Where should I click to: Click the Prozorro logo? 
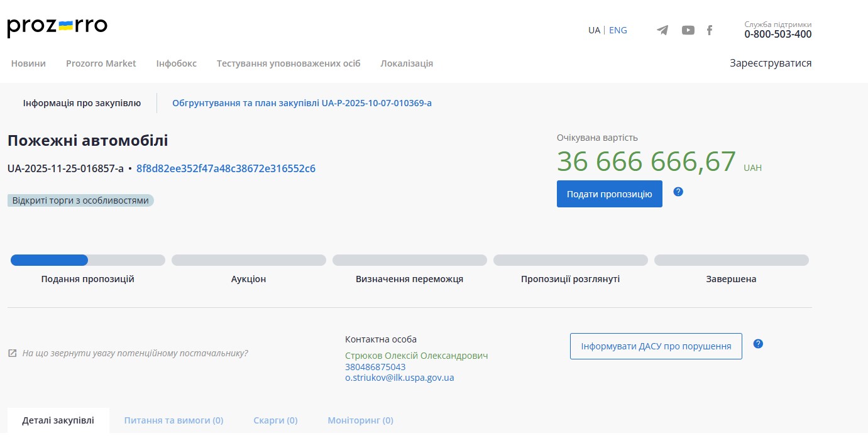point(57,28)
